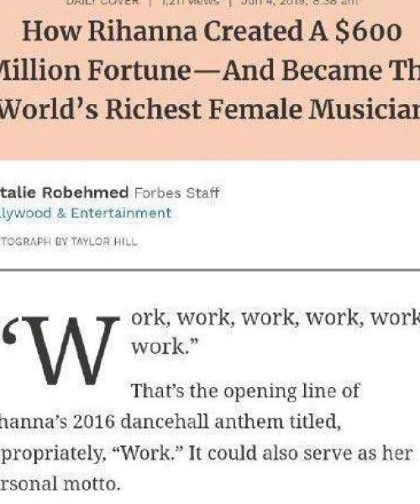This screenshot has width=420, height=504.
Task: Open the Hollywood & Entertainment section link
Action: 87,213
